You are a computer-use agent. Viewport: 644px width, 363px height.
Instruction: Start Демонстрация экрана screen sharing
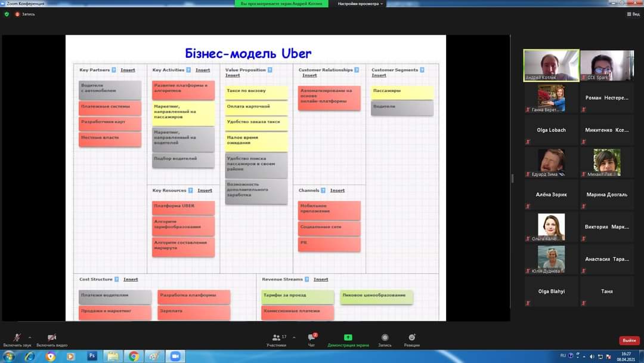pyautogui.click(x=348, y=340)
